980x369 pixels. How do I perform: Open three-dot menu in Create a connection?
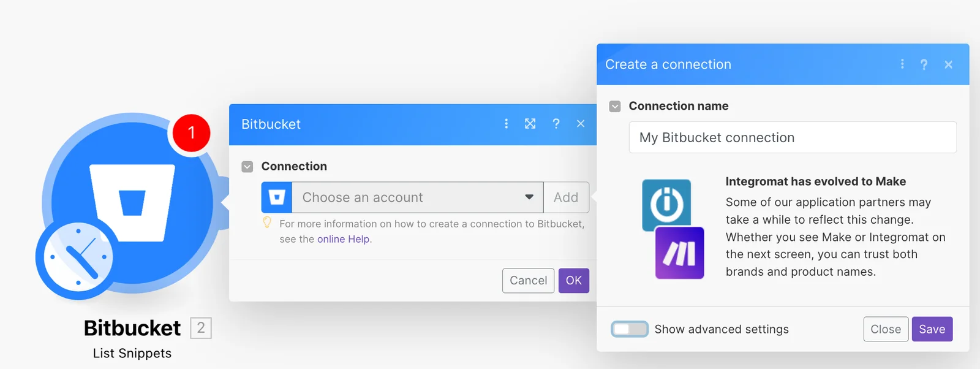click(x=902, y=64)
